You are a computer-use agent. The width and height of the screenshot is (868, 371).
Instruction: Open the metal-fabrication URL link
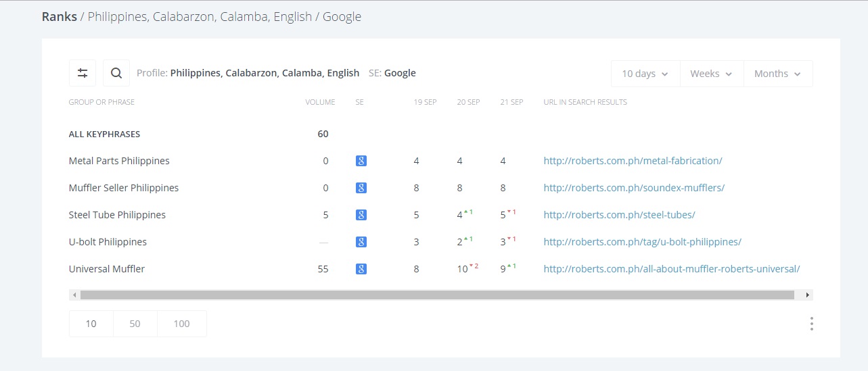pyautogui.click(x=633, y=161)
